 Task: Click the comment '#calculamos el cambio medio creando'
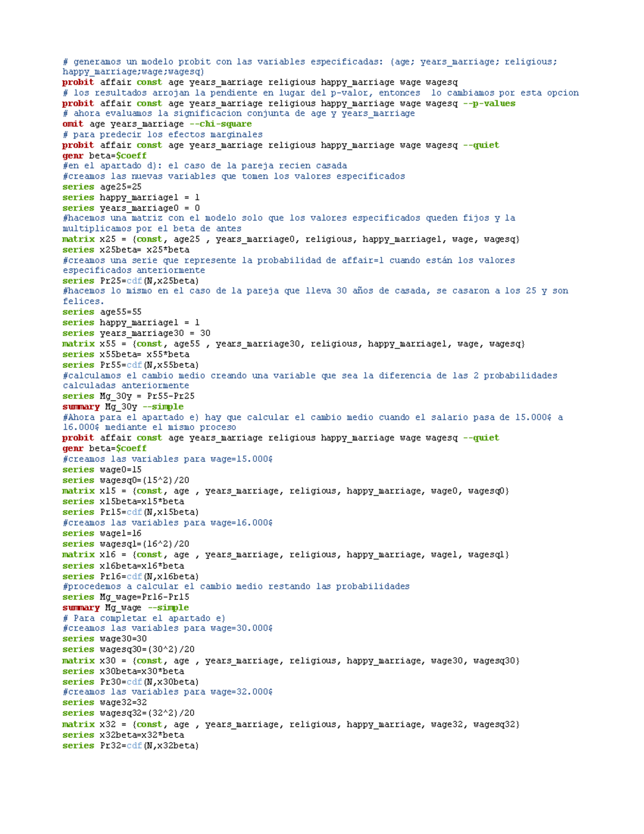pos(310,380)
